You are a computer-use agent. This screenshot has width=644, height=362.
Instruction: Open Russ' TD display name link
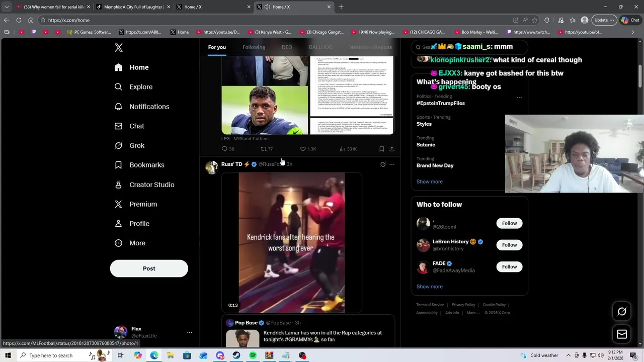pos(232,164)
